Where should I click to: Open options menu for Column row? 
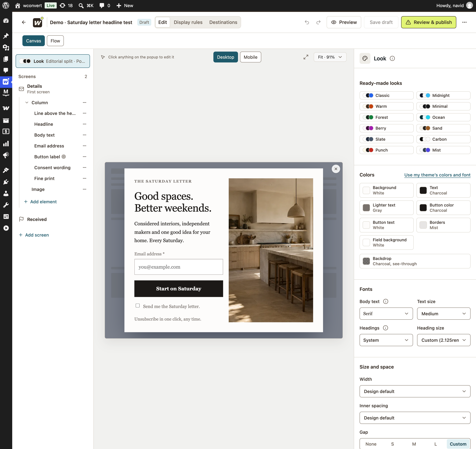click(84, 102)
